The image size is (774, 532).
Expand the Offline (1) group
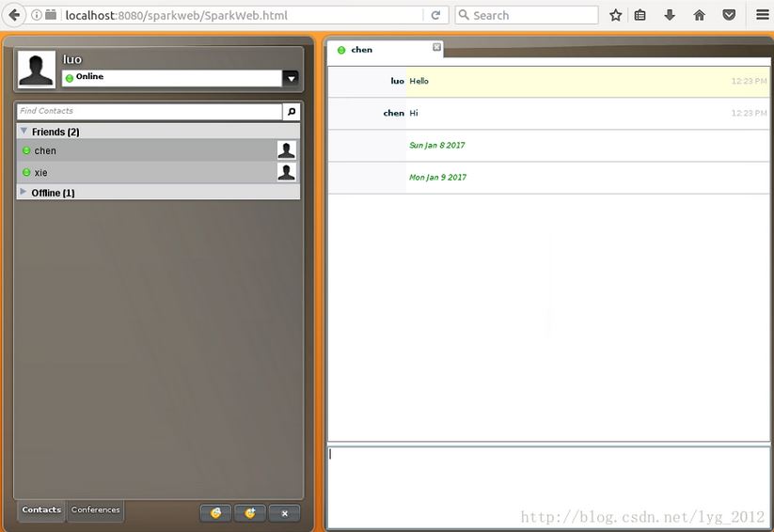[x=24, y=192]
